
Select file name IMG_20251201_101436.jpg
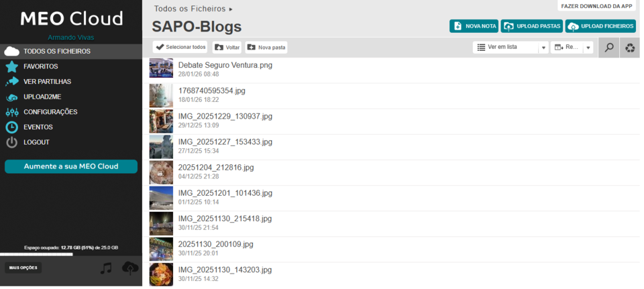(225, 193)
